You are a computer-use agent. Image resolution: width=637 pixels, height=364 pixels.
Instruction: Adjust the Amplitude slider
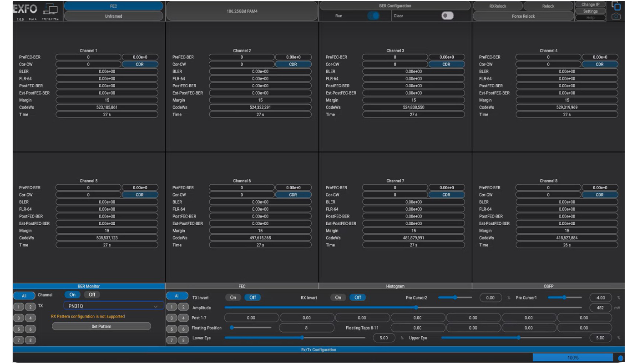[x=403, y=308]
